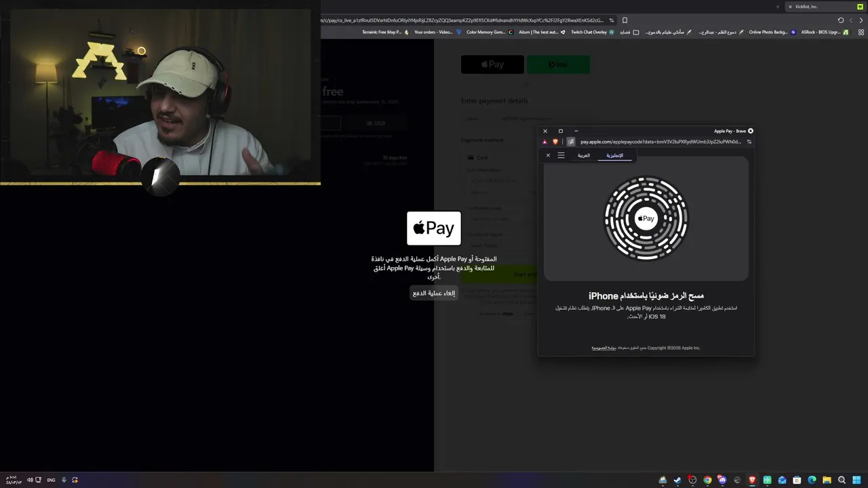Click the large Apple Pay logo overlay
868x488 pixels.
click(x=434, y=228)
